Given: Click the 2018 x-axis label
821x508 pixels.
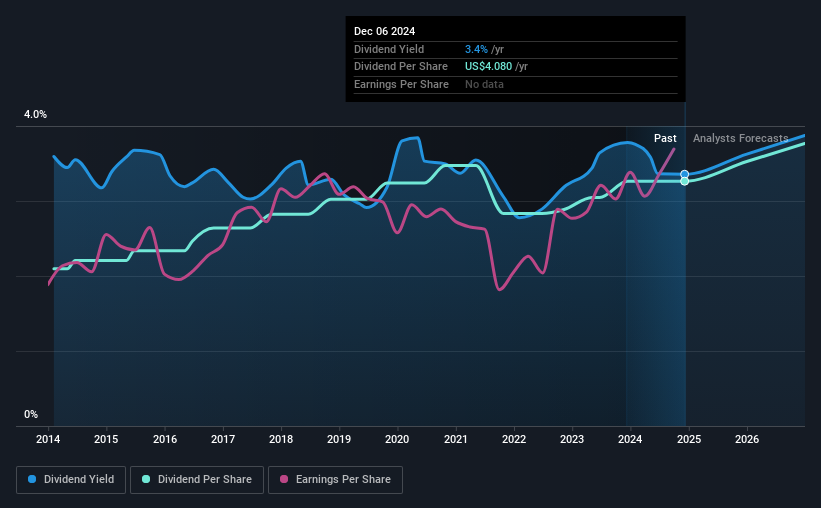Looking at the screenshot, I should 281,439.
